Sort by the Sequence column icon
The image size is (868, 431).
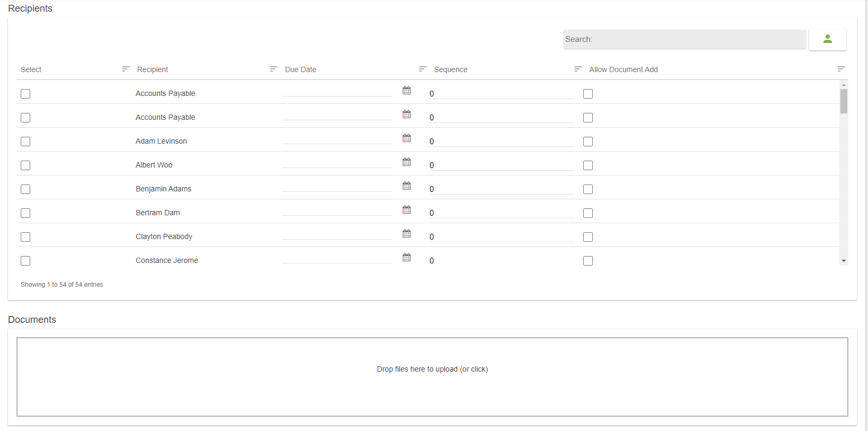click(578, 69)
